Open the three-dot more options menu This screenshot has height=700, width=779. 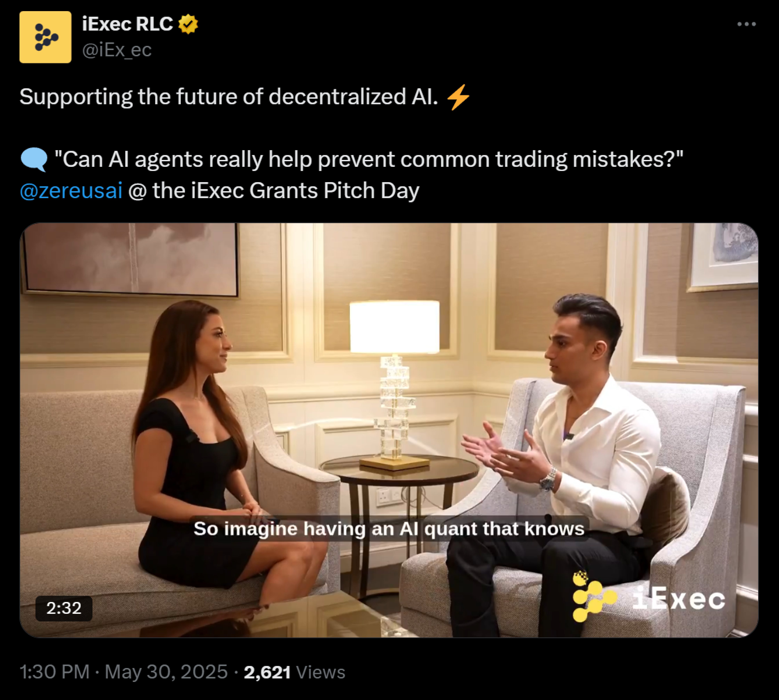pos(746,24)
